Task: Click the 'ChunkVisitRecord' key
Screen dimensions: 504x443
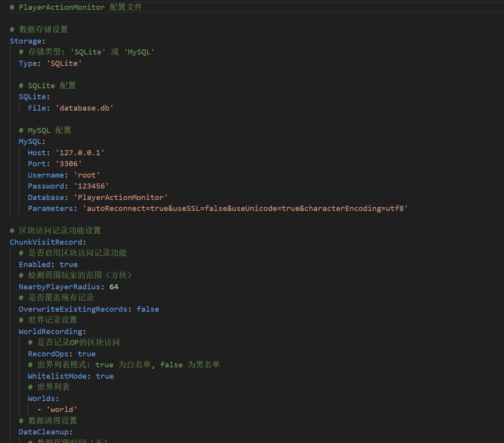Action: pos(46,242)
